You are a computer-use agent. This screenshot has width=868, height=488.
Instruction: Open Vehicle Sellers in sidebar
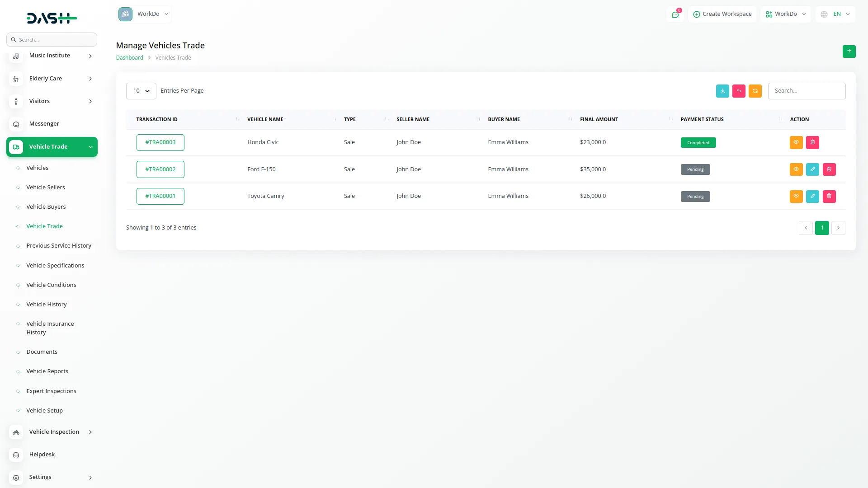point(45,187)
